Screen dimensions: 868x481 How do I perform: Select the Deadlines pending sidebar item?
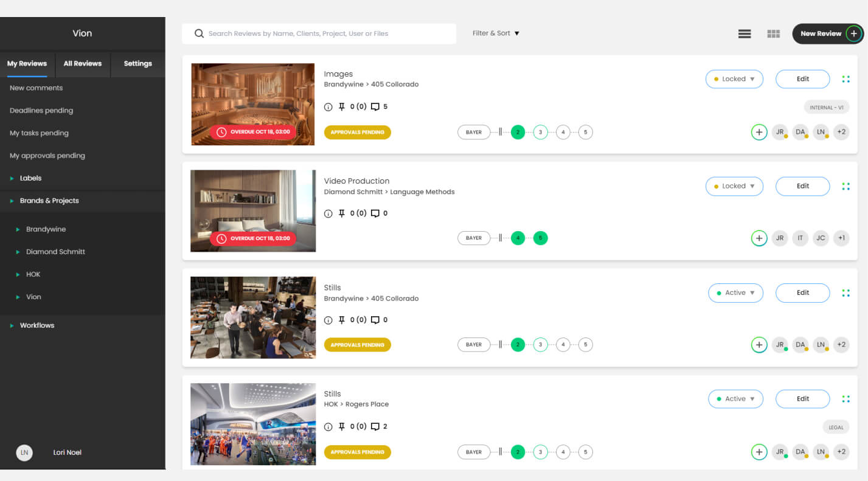click(42, 110)
